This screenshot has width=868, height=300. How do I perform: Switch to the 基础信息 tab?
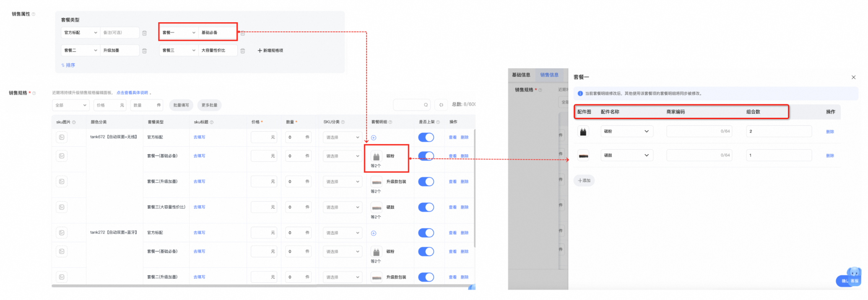(521, 75)
